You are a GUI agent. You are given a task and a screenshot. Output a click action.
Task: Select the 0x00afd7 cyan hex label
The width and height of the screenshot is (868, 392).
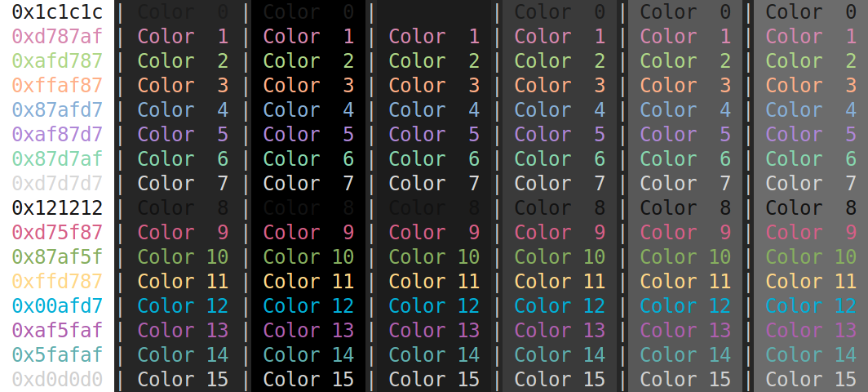pyautogui.click(x=57, y=306)
